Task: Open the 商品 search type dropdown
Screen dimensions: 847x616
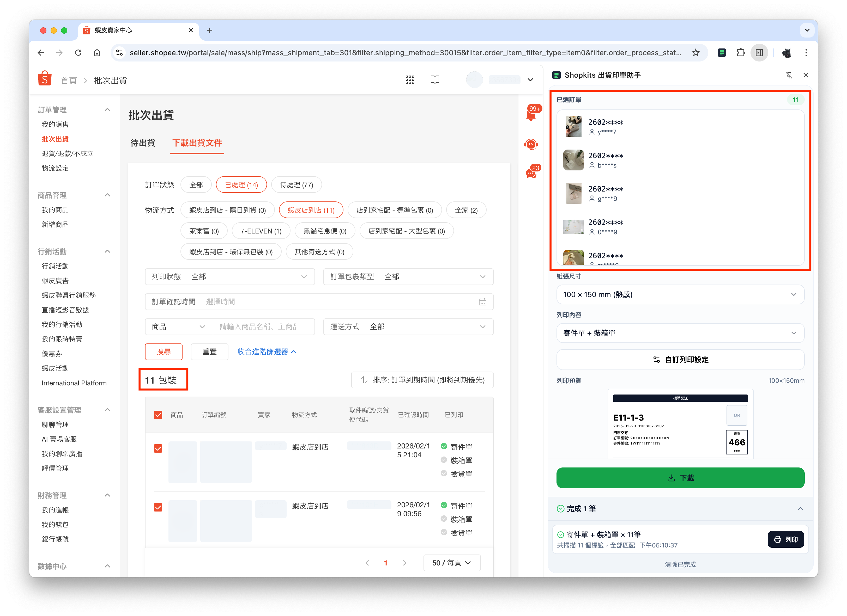Action: 179,327
